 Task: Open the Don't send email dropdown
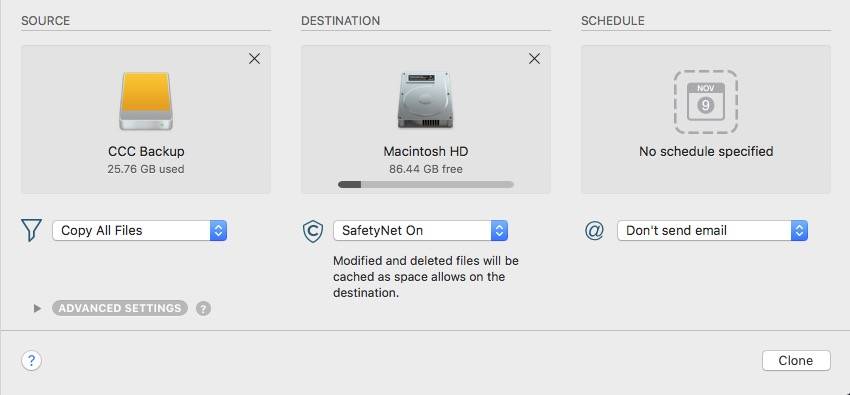712,231
